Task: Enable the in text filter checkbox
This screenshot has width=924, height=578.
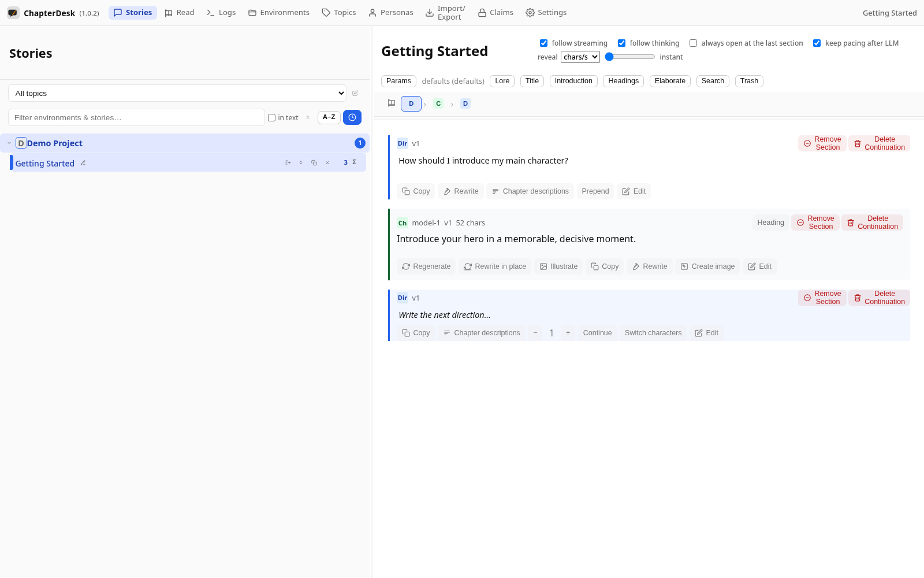Action: tap(271, 118)
